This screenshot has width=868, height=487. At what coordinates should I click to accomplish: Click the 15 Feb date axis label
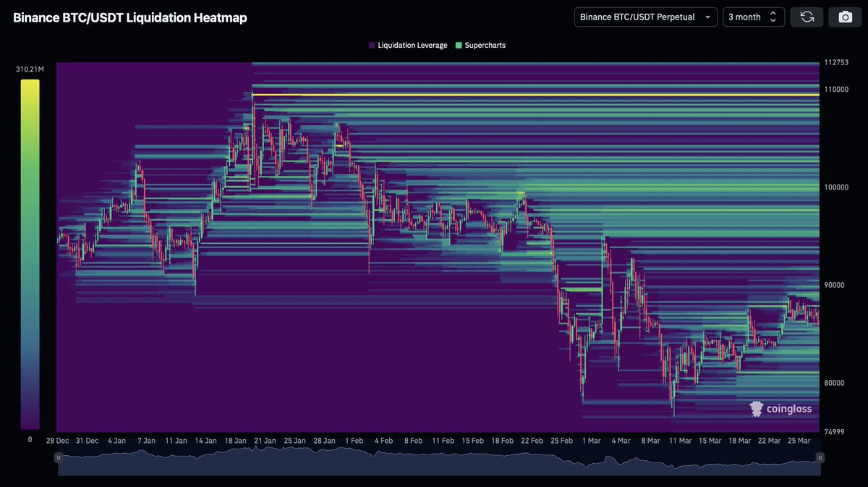coord(472,440)
